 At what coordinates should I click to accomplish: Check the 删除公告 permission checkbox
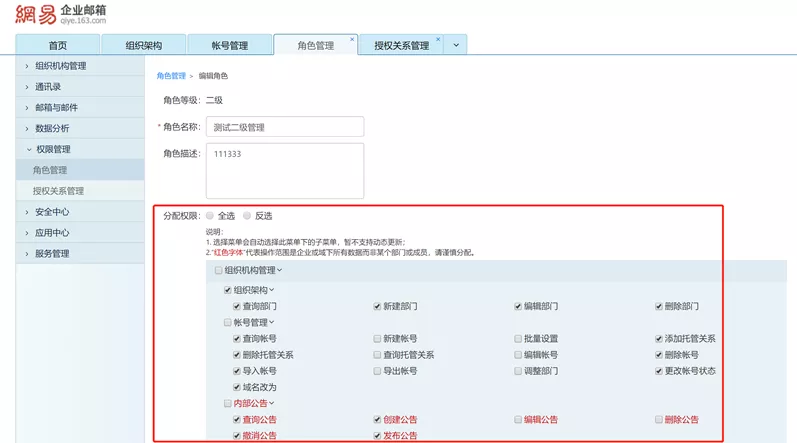tap(659, 419)
